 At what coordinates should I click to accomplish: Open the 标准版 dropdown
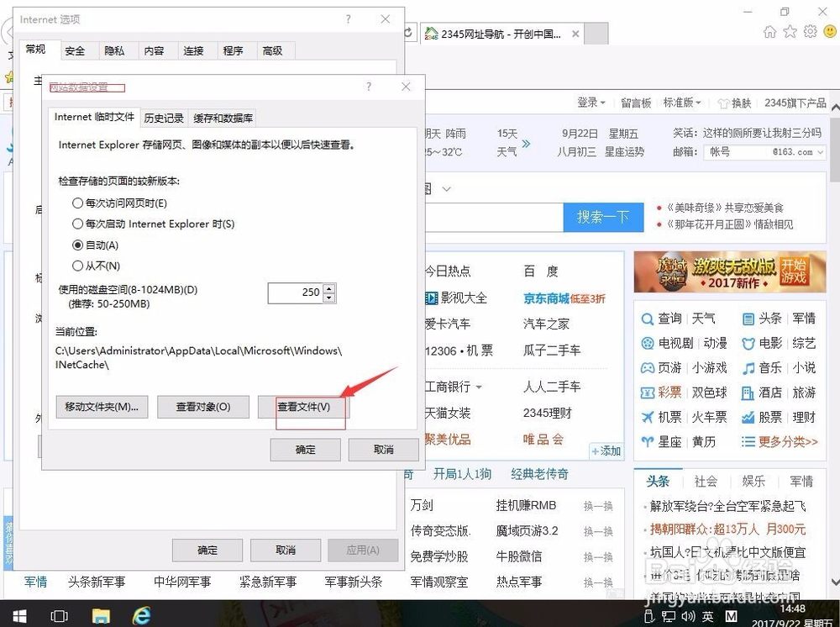680,102
